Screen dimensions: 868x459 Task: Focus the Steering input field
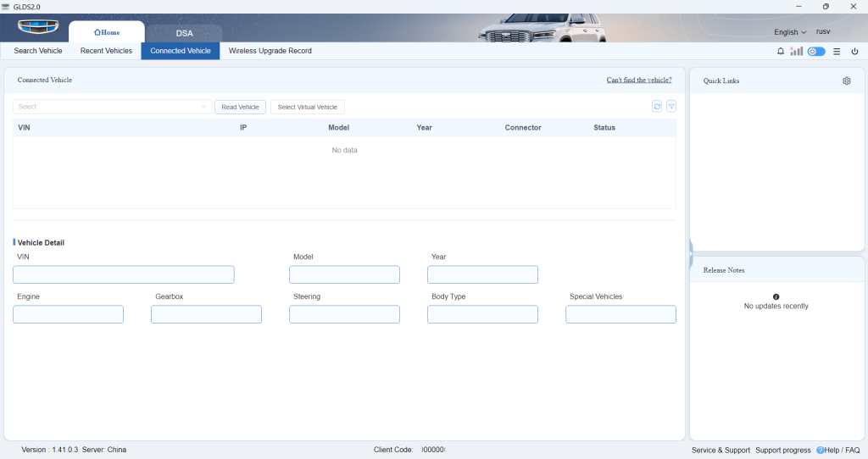click(x=344, y=314)
